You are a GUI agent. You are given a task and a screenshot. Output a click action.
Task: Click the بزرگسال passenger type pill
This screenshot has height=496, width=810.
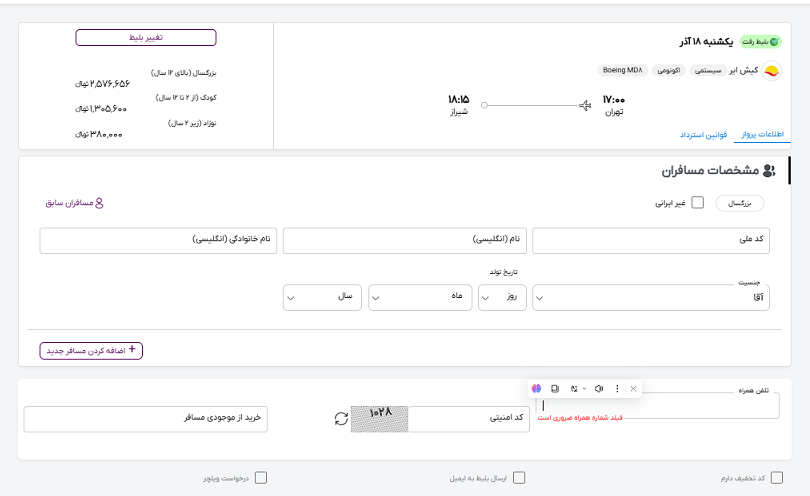coord(740,204)
